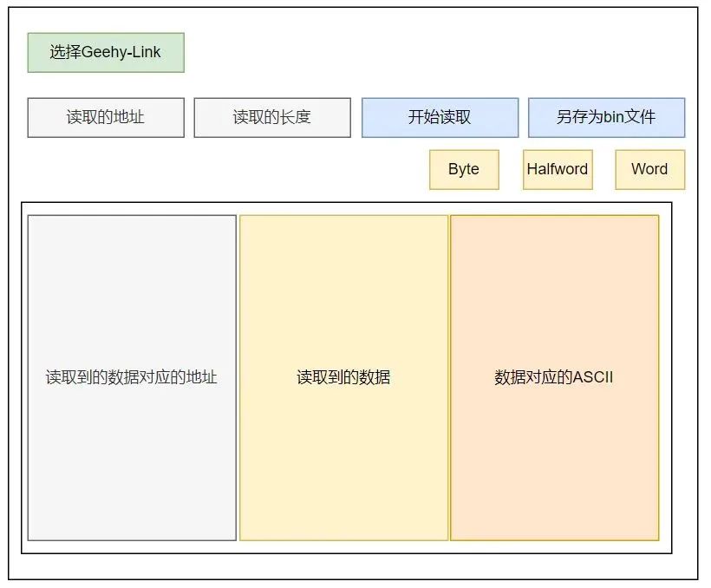This screenshot has height=588, width=711.
Task: Click the 数据对应的ASCII panel
Action: pos(555,378)
